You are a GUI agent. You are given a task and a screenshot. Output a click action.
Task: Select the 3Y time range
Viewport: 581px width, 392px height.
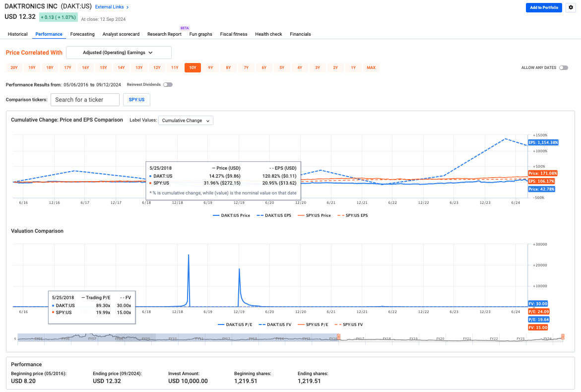[x=318, y=68]
